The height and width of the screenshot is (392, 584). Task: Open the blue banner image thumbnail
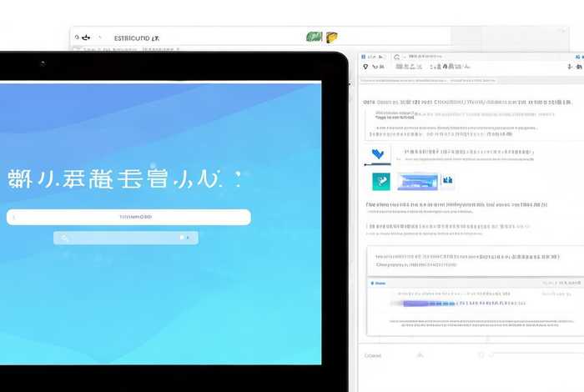(417, 181)
